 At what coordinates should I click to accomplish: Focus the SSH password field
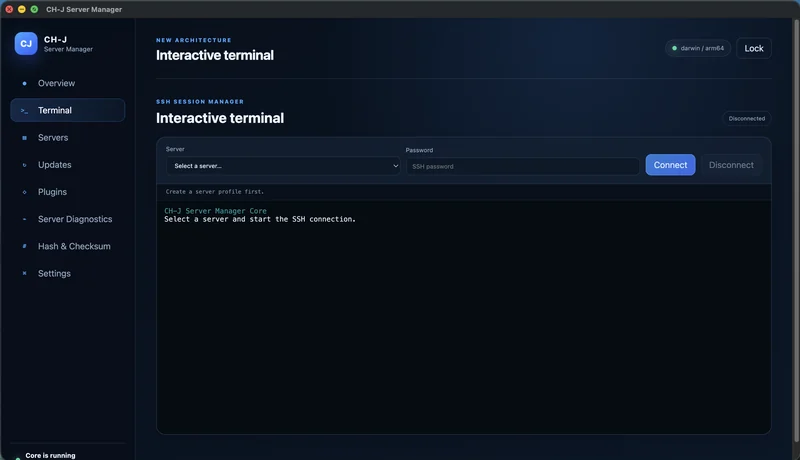coord(522,166)
